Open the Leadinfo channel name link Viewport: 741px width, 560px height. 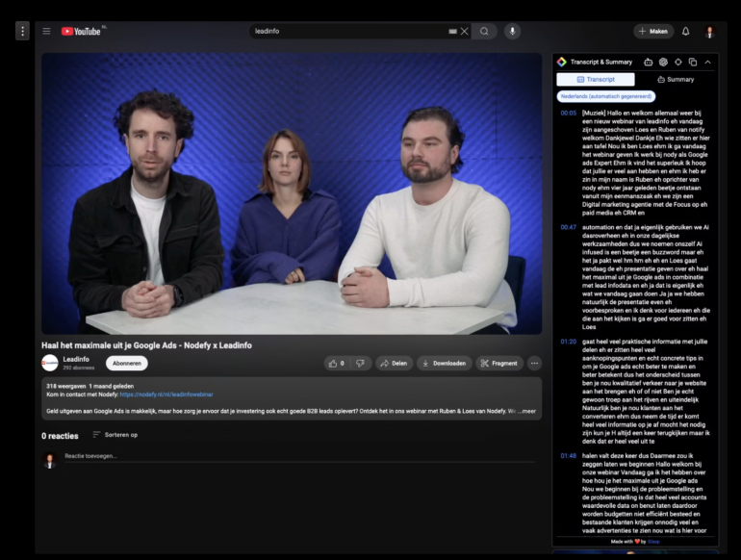tap(76, 359)
